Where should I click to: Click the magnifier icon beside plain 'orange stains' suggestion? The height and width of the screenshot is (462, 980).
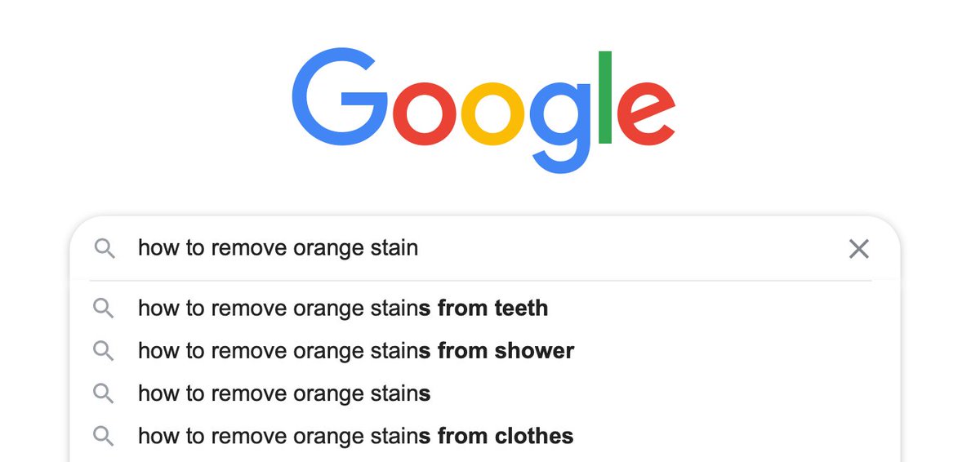[103, 393]
